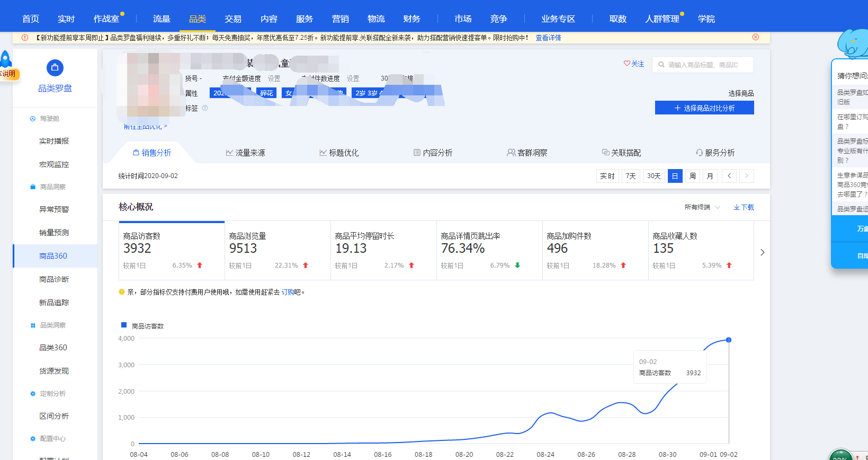Screen dimensions: 868x460
Task: Select the 7天 time range
Action: coord(631,176)
